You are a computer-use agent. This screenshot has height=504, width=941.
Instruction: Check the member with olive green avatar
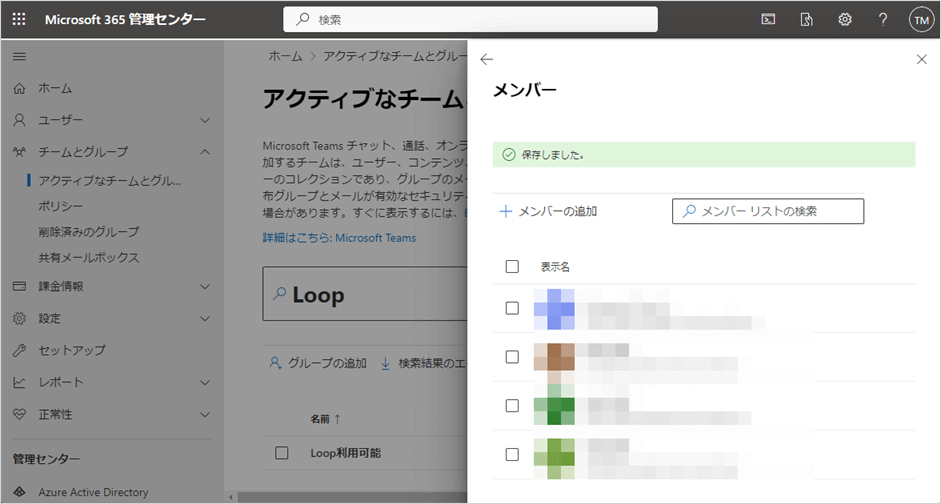512,455
